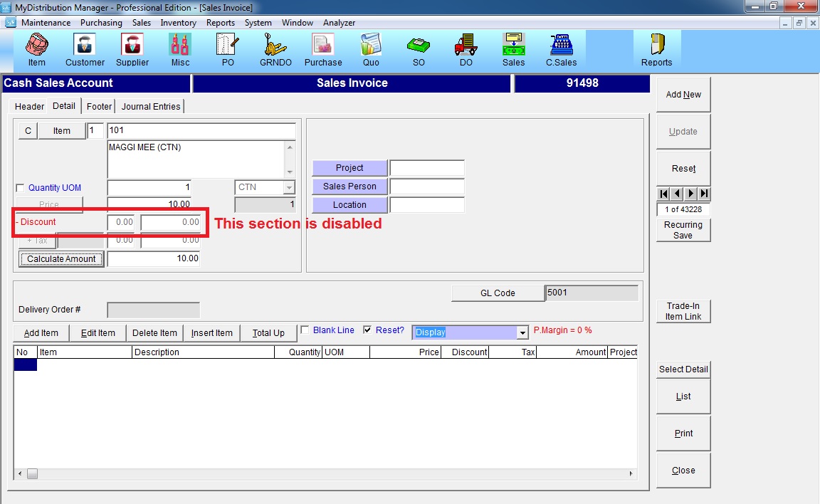The height and width of the screenshot is (504, 820).
Task: Open the Reports toolbar icon
Action: (x=656, y=48)
